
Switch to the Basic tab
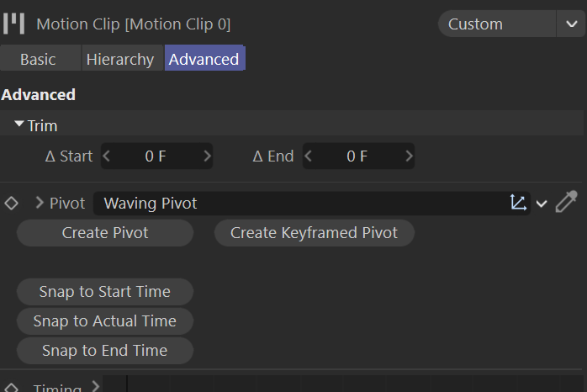point(38,60)
